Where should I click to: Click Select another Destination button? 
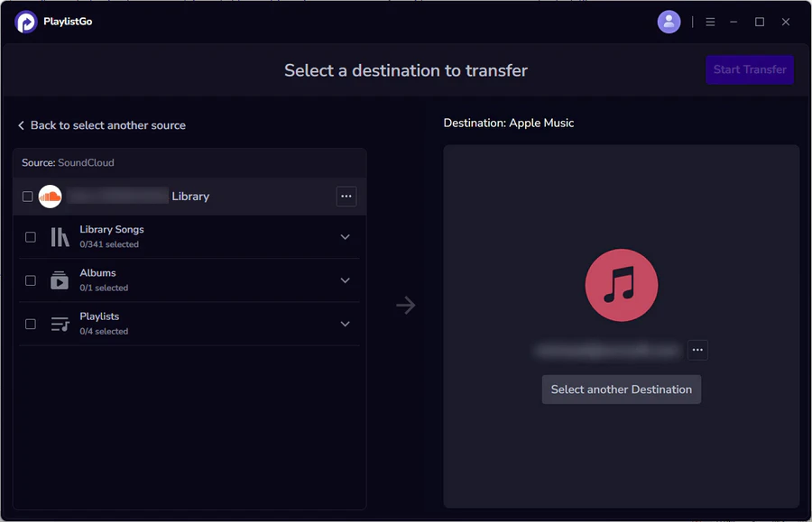(x=622, y=389)
